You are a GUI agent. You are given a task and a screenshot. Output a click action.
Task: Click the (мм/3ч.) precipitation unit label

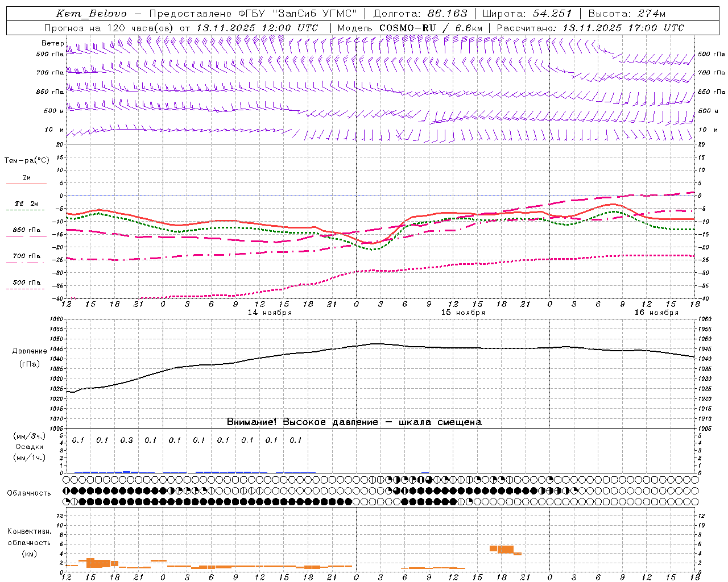(30, 436)
